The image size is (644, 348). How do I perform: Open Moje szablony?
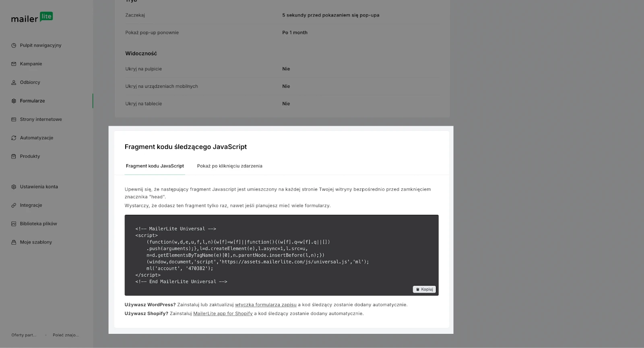click(36, 242)
